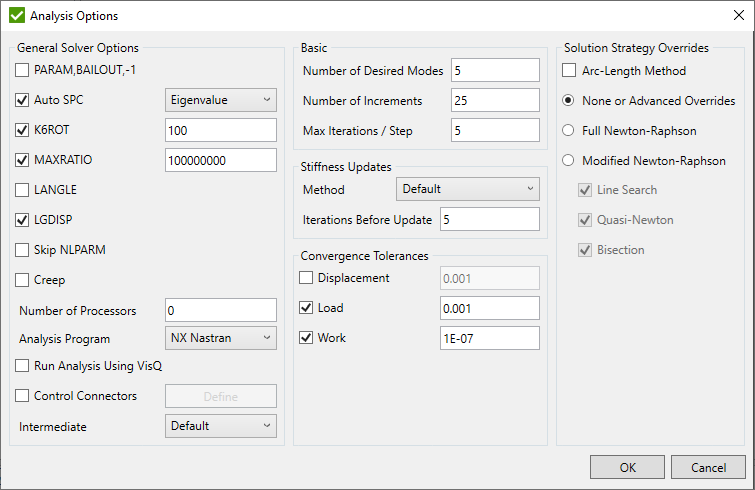
Task: Expand the Analysis Program dropdown
Action: click(220, 338)
